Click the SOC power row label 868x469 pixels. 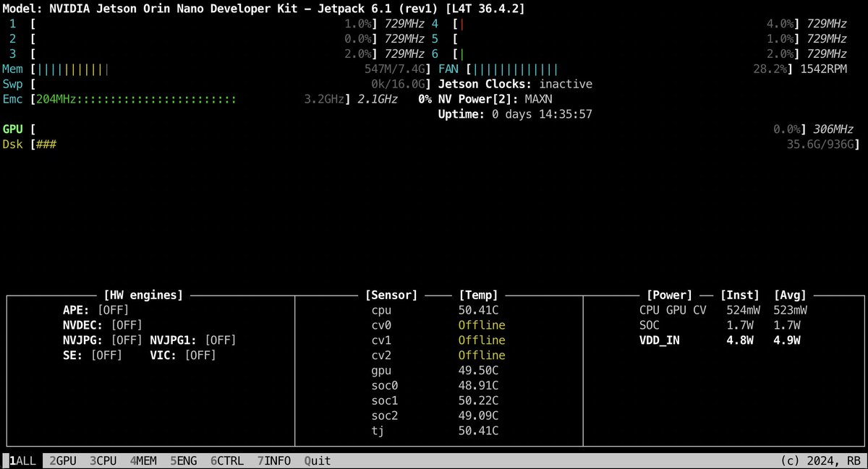coord(650,325)
